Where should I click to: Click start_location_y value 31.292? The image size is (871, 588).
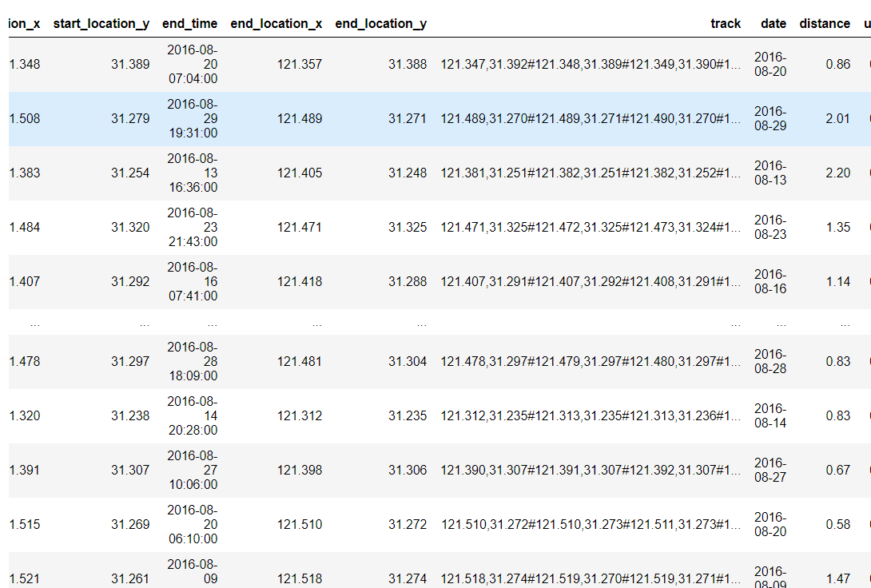(x=130, y=282)
